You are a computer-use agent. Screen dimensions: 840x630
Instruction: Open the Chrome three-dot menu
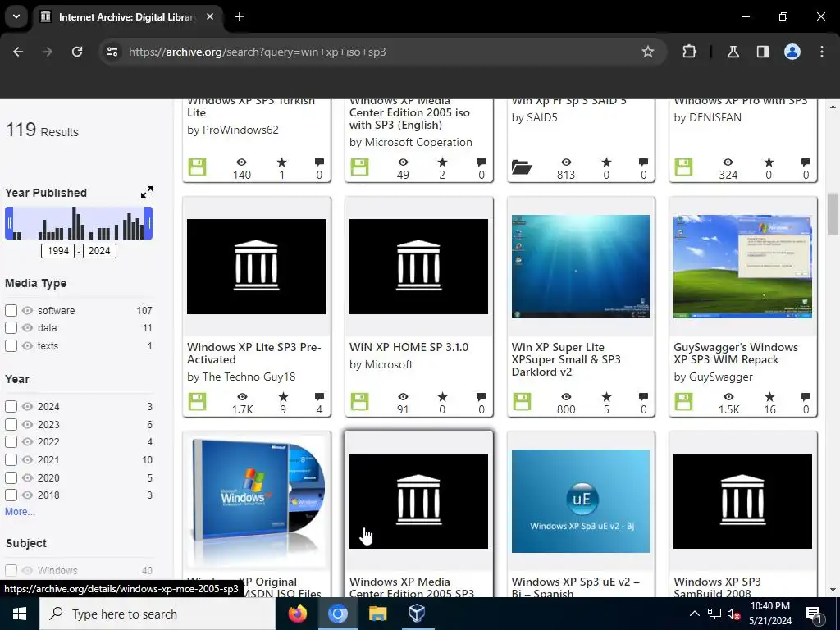pyautogui.click(x=822, y=52)
